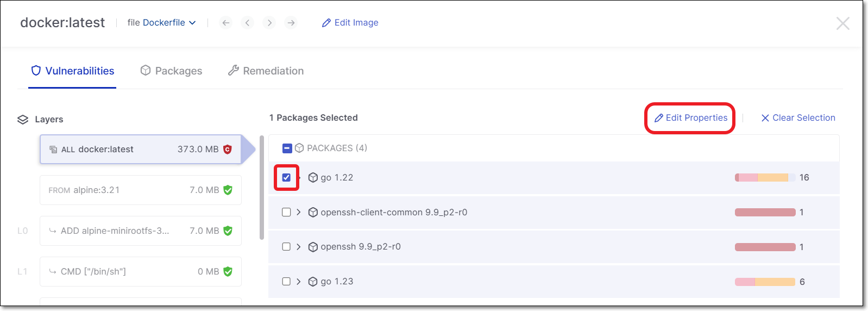This screenshot has width=868, height=311.
Task: Open the file Dockerfile dropdown
Action: point(162,23)
